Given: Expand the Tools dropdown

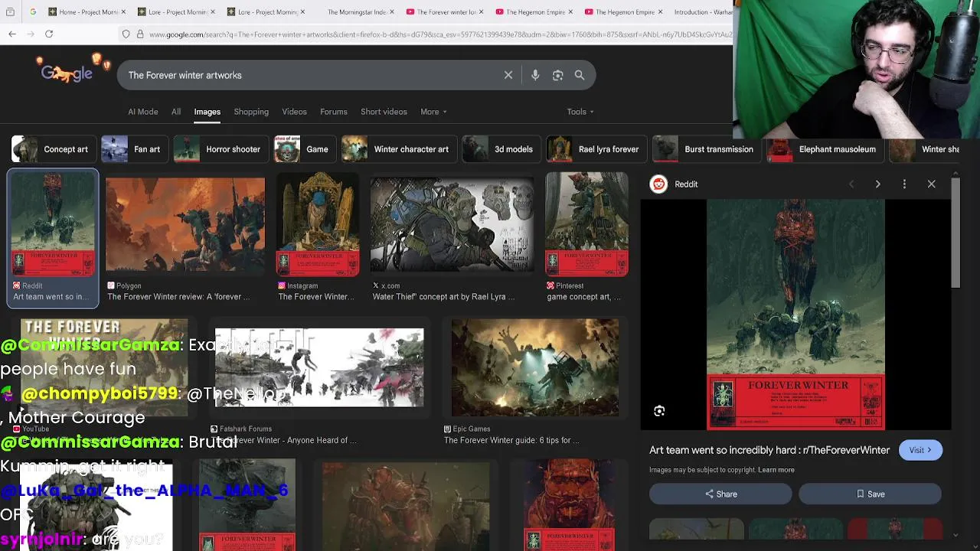Looking at the screenshot, I should [x=580, y=112].
